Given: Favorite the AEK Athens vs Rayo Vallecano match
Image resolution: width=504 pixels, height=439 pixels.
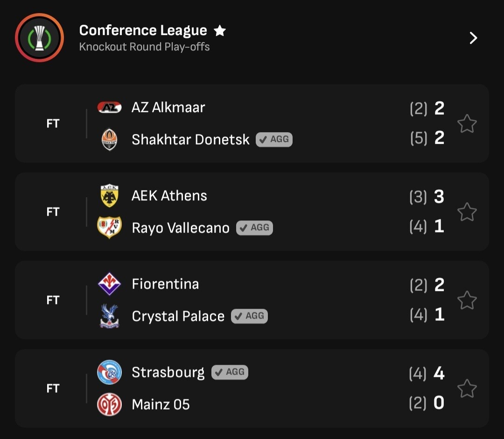Looking at the screenshot, I should (x=467, y=212).
